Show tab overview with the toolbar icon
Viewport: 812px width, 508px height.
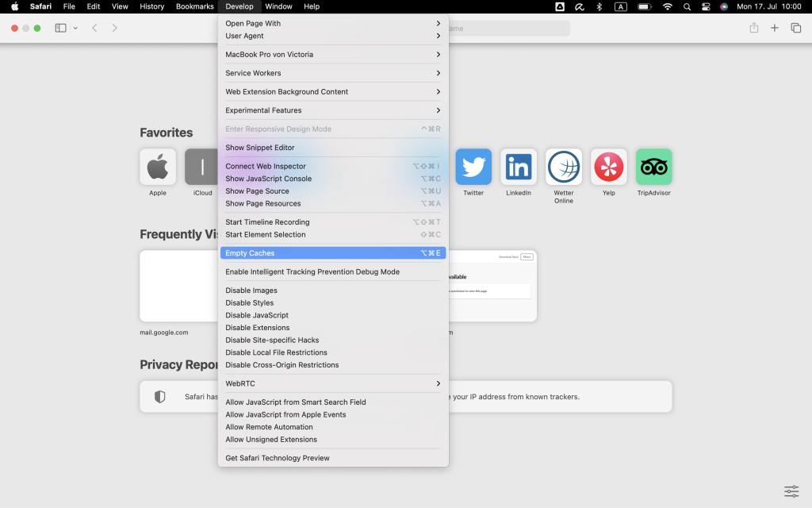point(795,28)
